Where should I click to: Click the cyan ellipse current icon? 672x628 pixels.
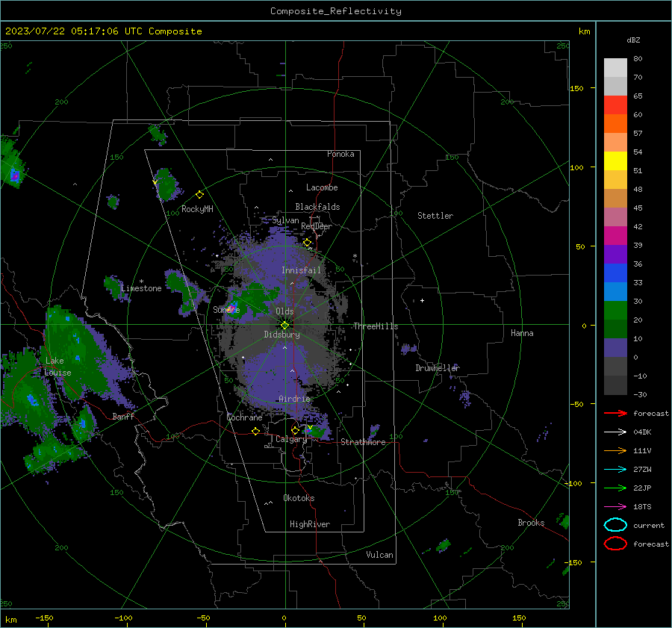(x=615, y=525)
